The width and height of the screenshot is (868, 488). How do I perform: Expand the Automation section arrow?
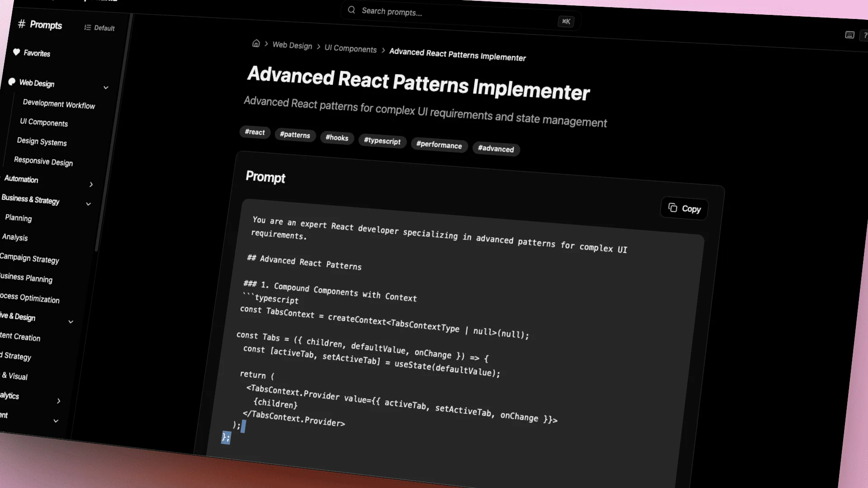click(91, 185)
